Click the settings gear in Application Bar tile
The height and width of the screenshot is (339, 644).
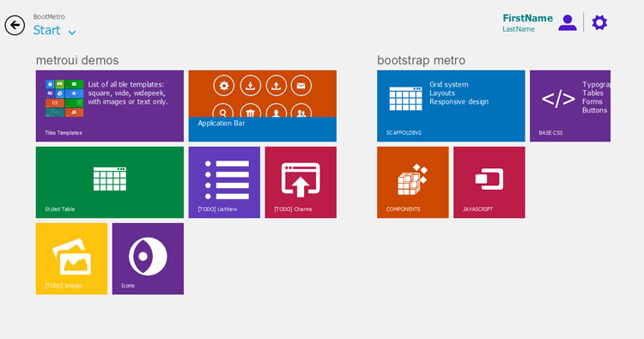pyautogui.click(x=224, y=86)
